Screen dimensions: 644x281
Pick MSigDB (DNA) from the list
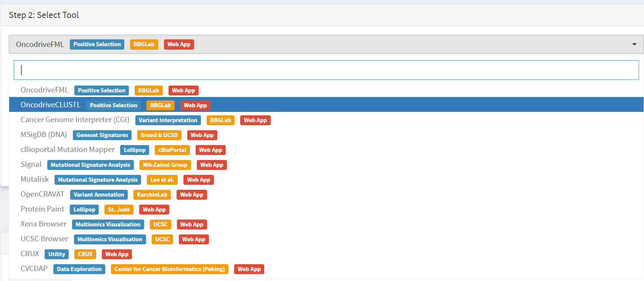point(326,135)
